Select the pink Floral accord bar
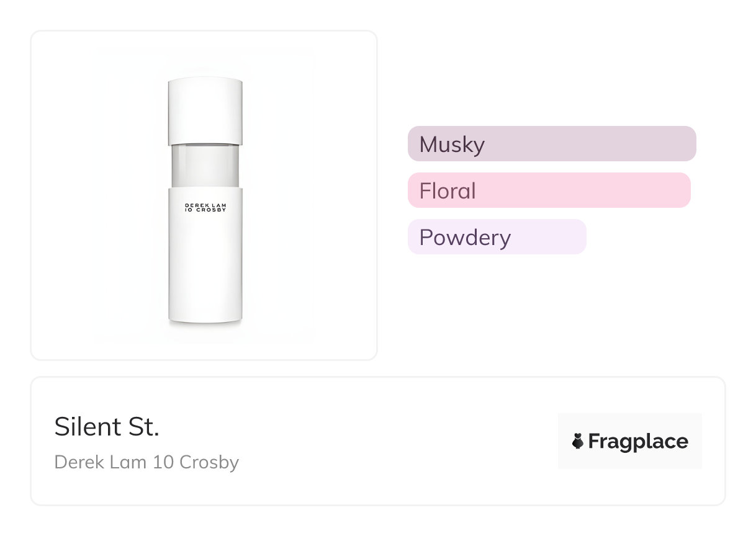 point(549,190)
